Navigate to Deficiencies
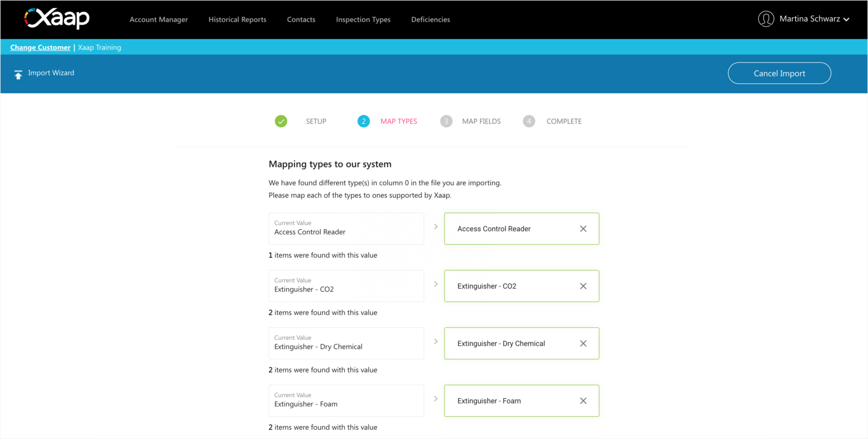The width and height of the screenshot is (868, 439). click(x=430, y=20)
